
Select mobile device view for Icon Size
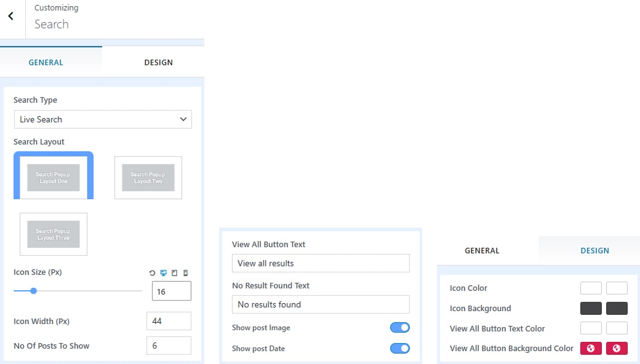pos(185,273)
